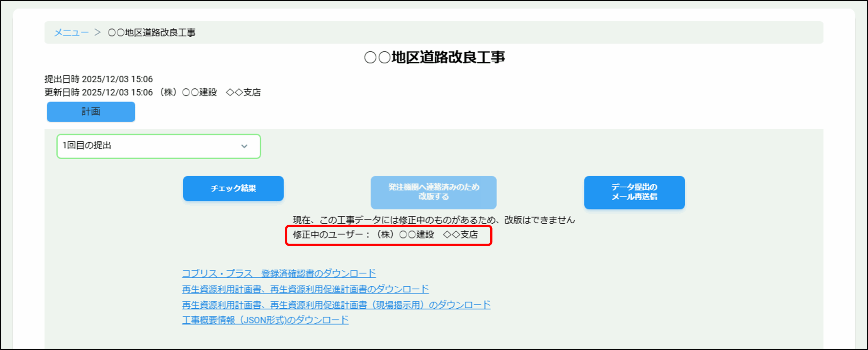Click the ○○地区道路改良工事 page heading
This screenshot has height=350, width=868.
tap(434, 57)
